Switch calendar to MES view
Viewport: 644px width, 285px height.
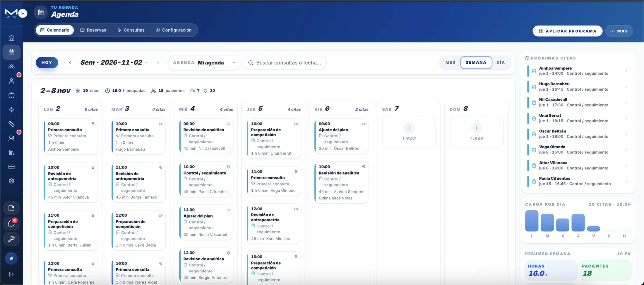pos(450,62)
